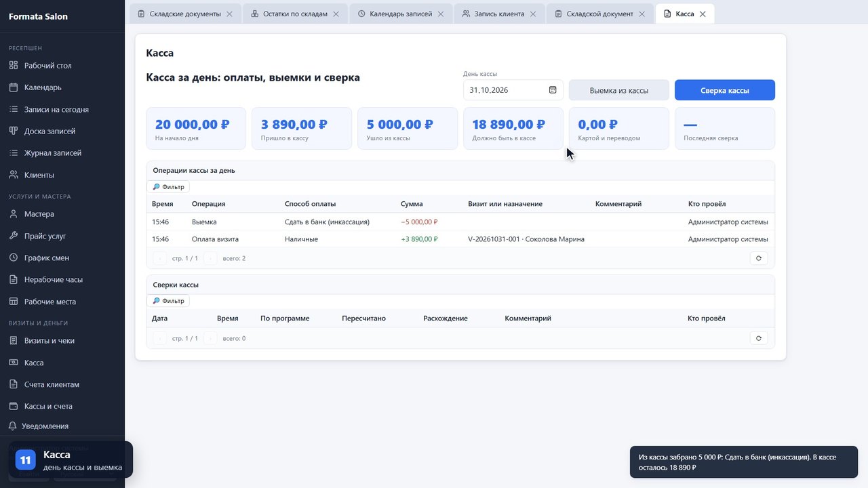The height and width of the screenshot is (488, 868).
Task: Open Фильтр for Сверки кассы table
Action: pyautogui.click(x=168, y=301)
